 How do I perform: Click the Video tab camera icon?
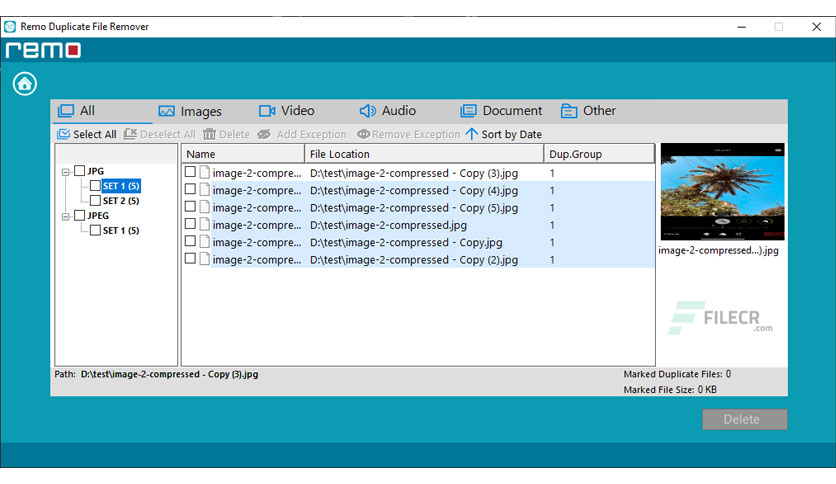(267, 111)
